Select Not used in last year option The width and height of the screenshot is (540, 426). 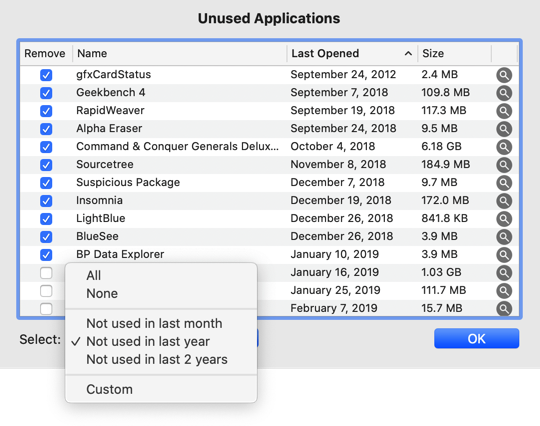point(161,341)
